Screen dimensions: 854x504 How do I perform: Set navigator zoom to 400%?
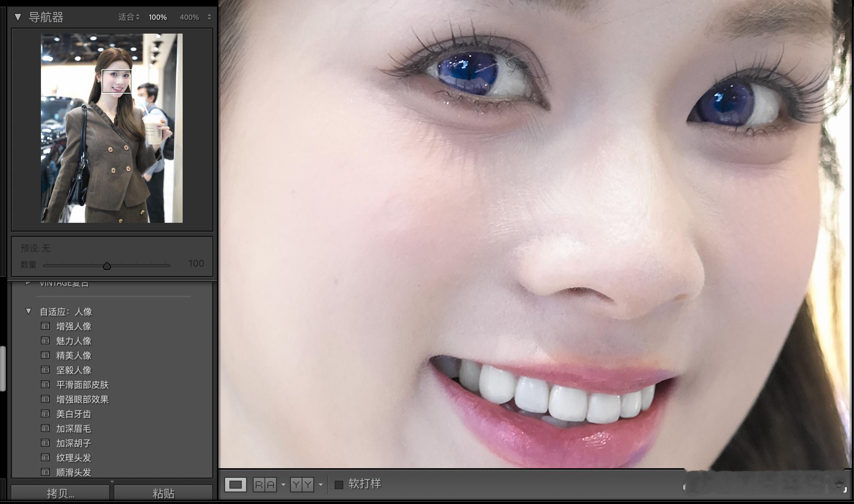pyautogui.click(x=189, y=17)
